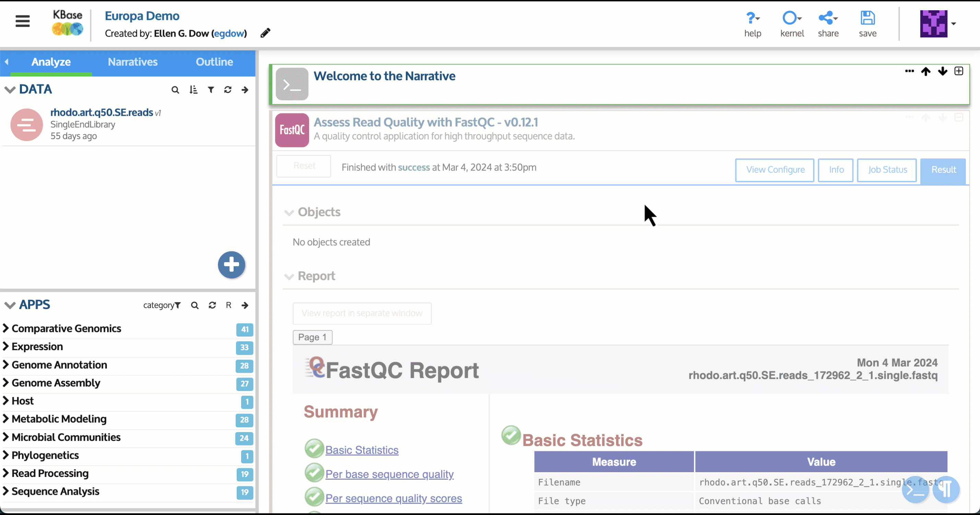Open the Job Status tab

click(887, 170)
